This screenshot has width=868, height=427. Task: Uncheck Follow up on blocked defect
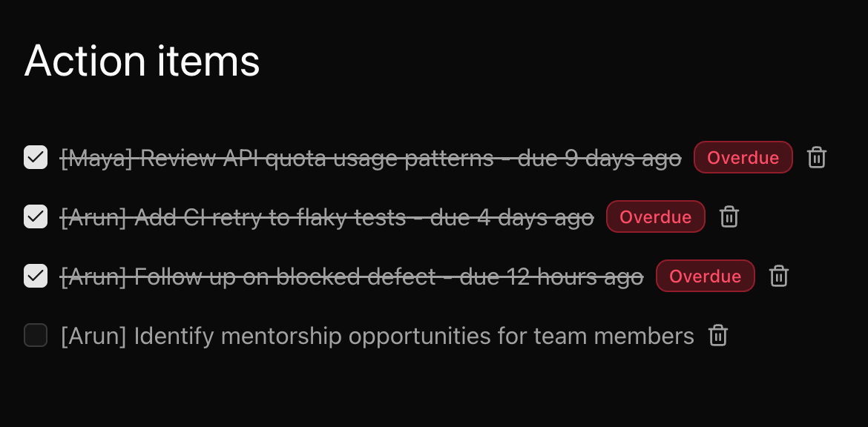[x=36, y=276]
